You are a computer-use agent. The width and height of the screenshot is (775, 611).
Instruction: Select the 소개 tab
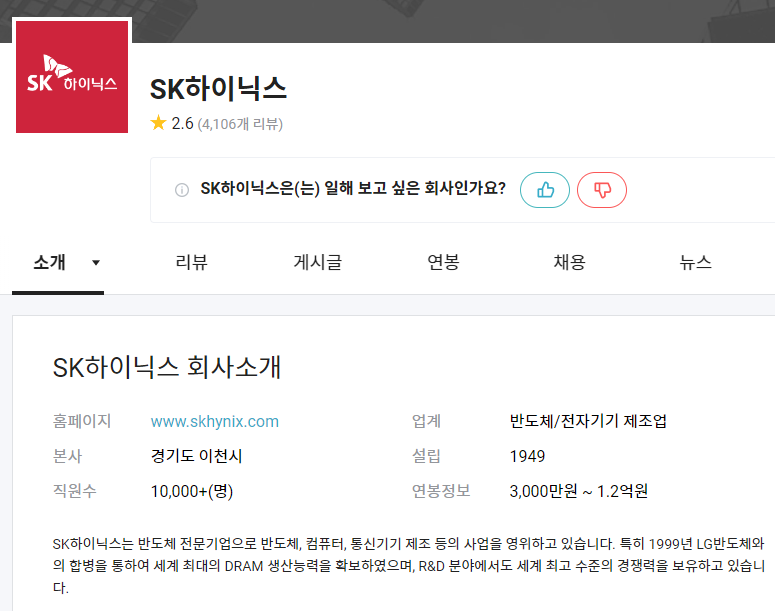[x=49, y=262]
